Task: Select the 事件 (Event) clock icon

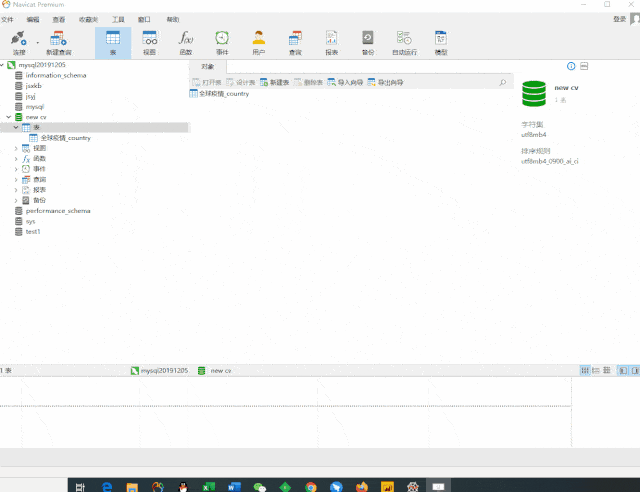Action: click(222, 42)
